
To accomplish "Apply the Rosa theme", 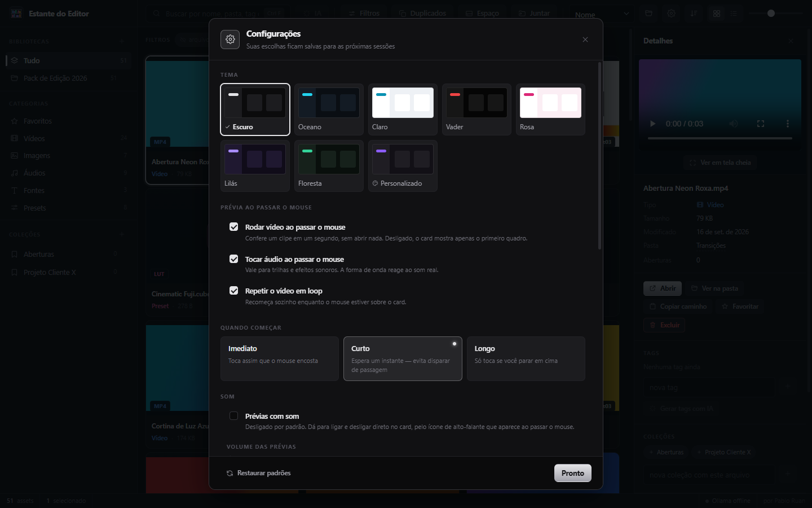I will (x=550, y=110).
